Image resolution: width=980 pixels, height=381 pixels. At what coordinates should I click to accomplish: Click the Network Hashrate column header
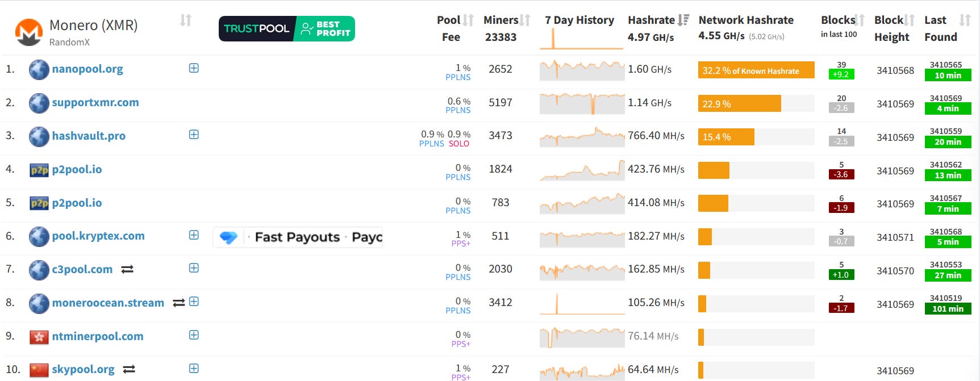point(746,20)
